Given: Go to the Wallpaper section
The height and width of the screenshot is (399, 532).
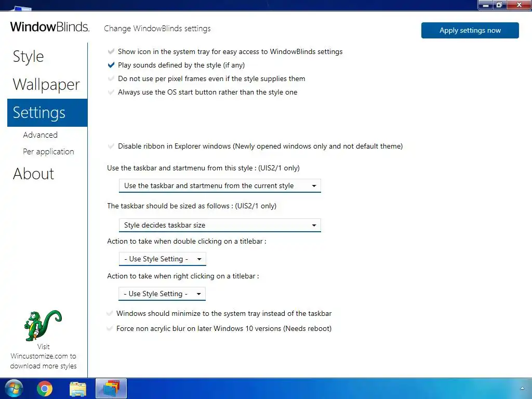Looking at the screenshot, I should point(46,85).
